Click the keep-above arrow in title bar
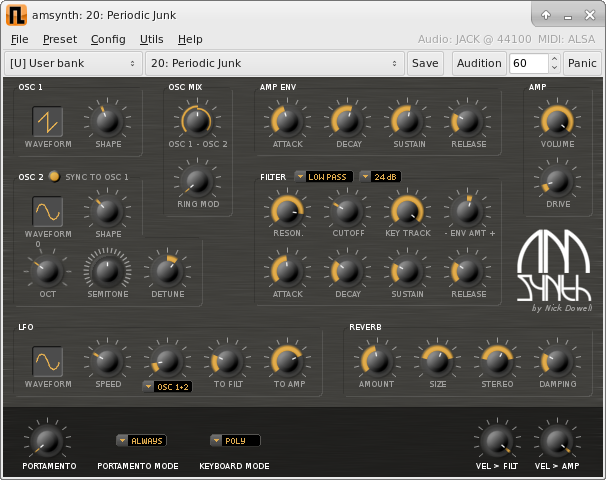This screenshot has width=606, height=480. (x=546, y=15)
